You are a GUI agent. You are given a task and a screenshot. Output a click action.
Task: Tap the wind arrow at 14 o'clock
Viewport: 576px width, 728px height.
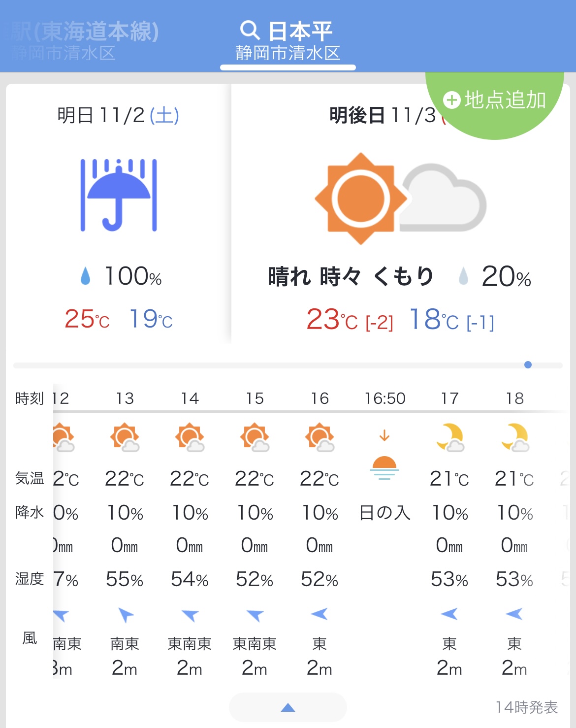click(190, 615)
